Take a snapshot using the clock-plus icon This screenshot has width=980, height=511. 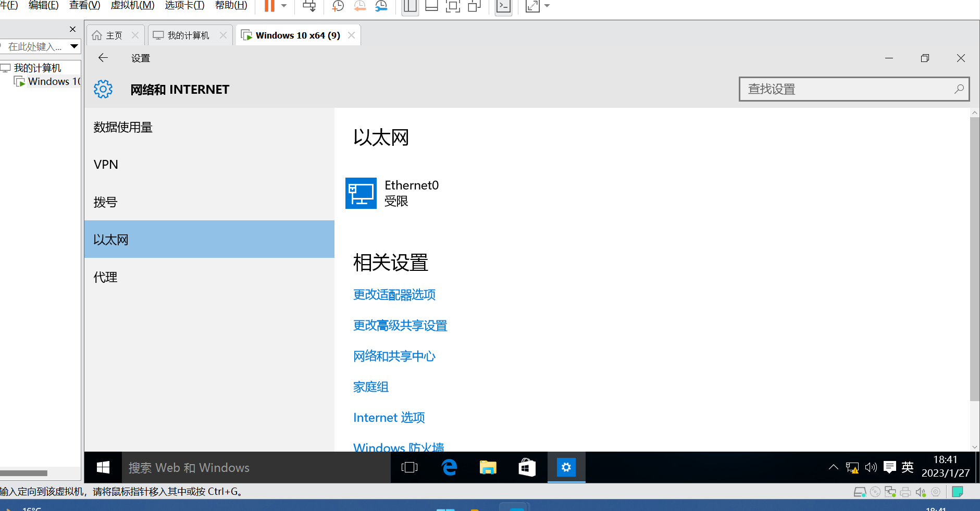pyautogui.click(x=338, y=6)
